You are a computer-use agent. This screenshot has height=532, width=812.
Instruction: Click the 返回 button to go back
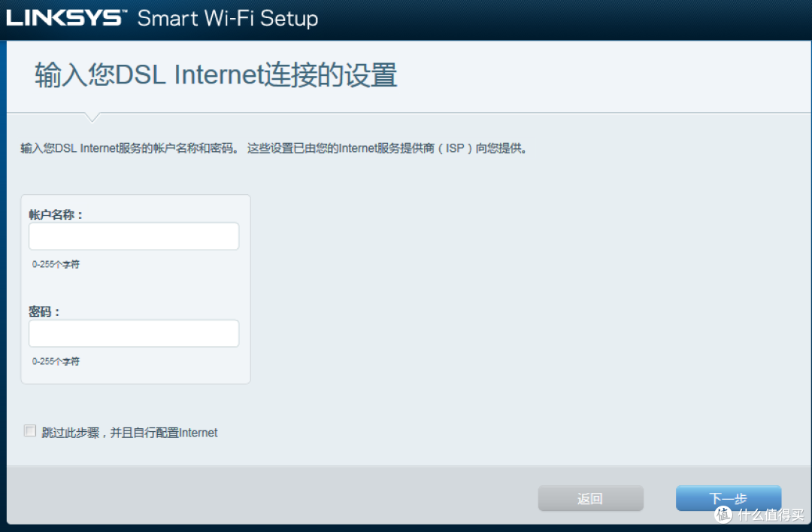(591, 497)
